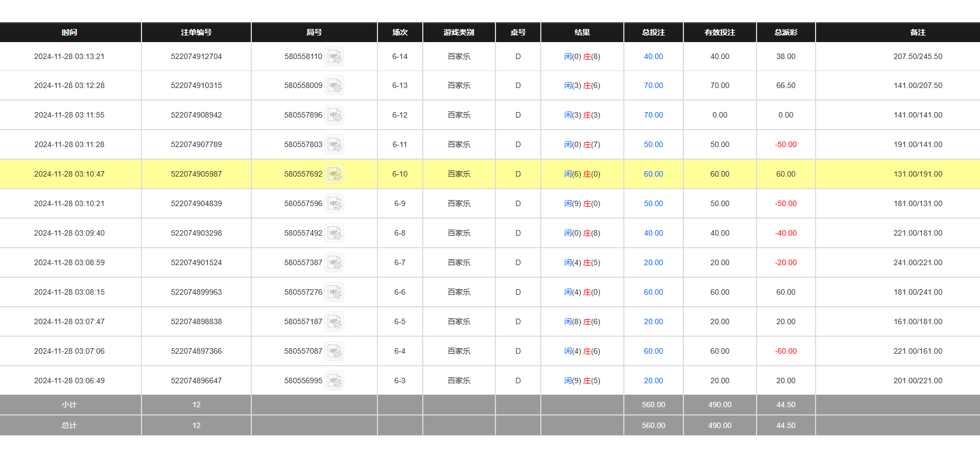Click the 注单编号 column header
Image resolution: width=980 pixels, height=451 pixels.
[196, 33]
